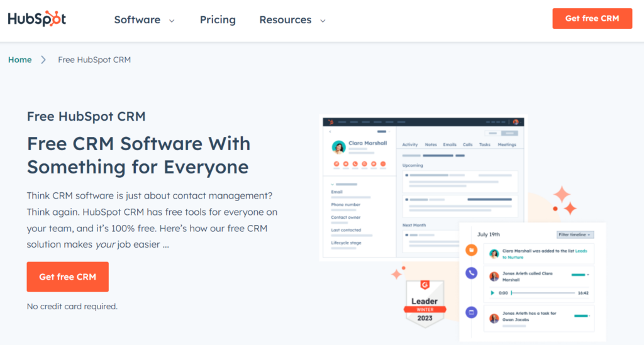The image size is (644, 345).
Task: Click the "Free CRM Software With Something for Everyone" heading
Action: [138, 155]
